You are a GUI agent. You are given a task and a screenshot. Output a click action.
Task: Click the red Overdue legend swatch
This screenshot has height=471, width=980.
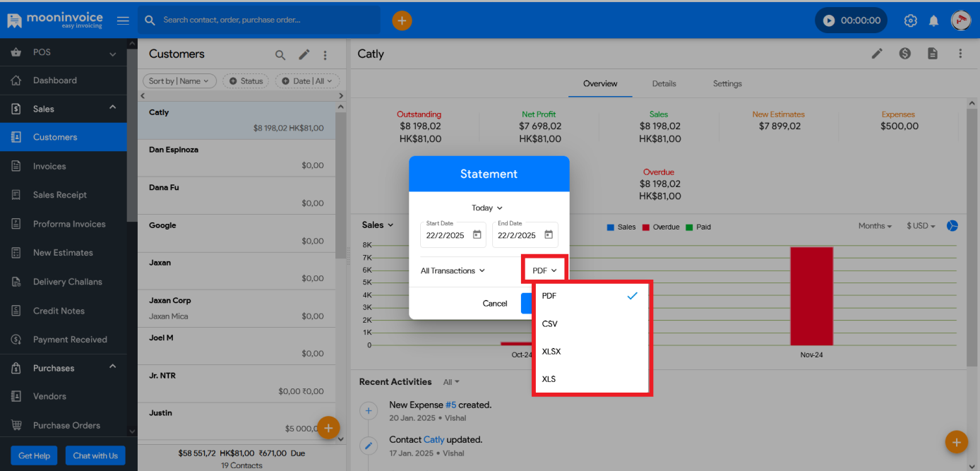pos(646,227)
